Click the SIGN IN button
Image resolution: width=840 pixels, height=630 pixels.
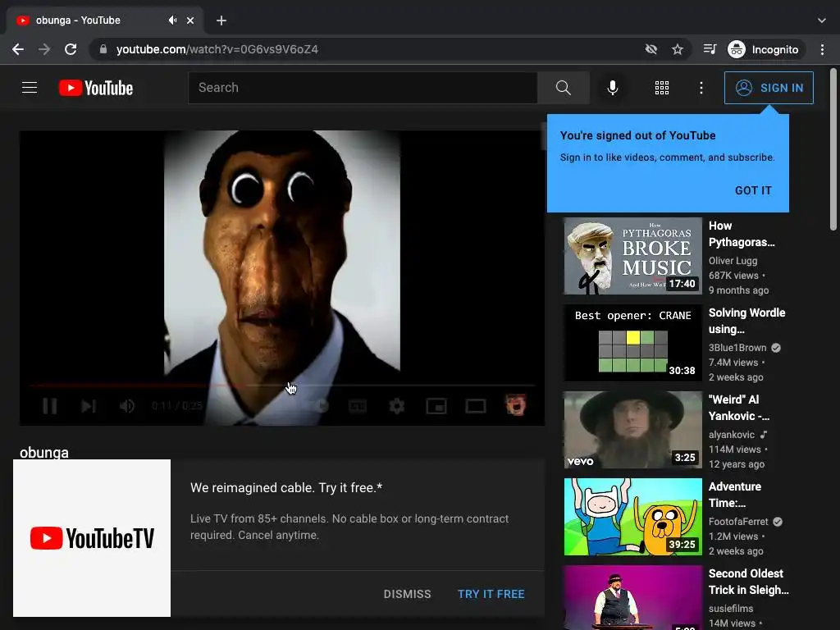[x=769, y=88]
